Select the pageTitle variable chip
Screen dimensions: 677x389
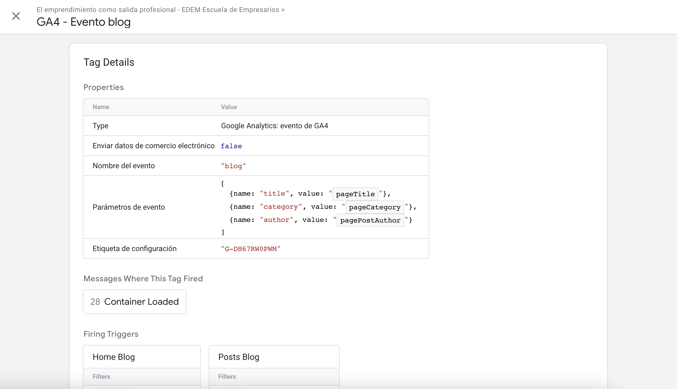click(x=355, y=194)
